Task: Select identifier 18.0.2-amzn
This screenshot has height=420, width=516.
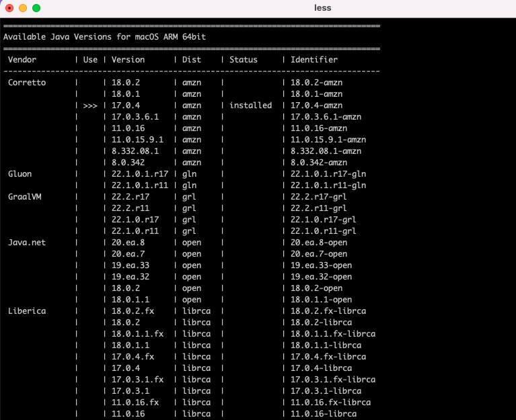Action: (316, 83)
